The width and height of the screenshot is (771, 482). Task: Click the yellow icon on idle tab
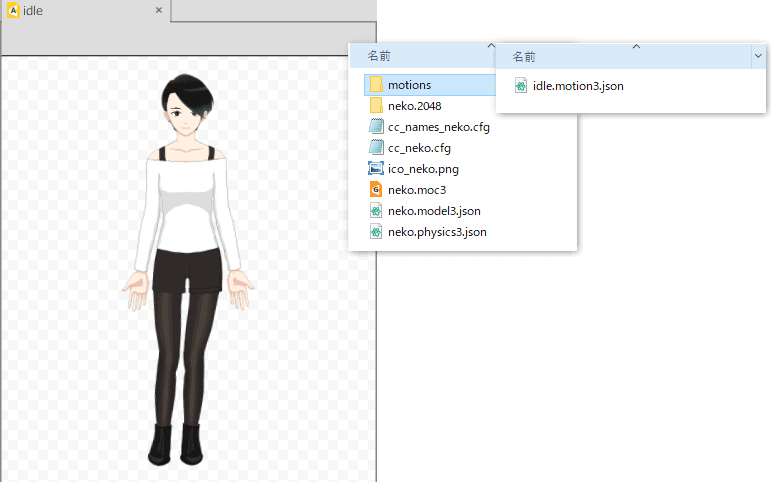13,10
